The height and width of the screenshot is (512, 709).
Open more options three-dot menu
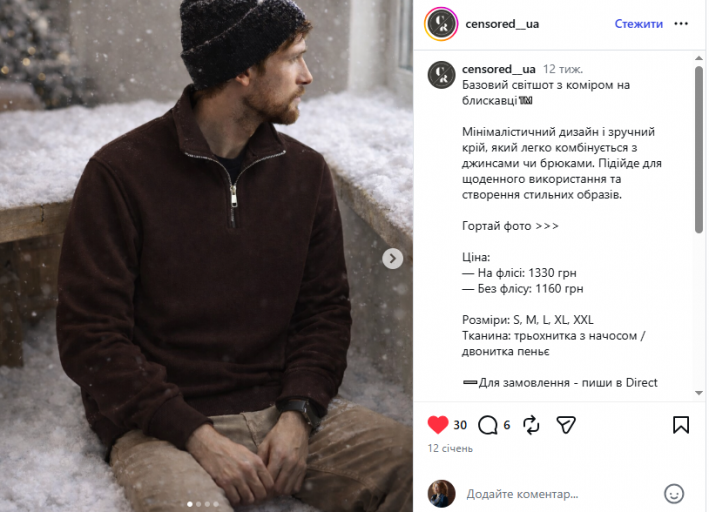coord(681,24)
